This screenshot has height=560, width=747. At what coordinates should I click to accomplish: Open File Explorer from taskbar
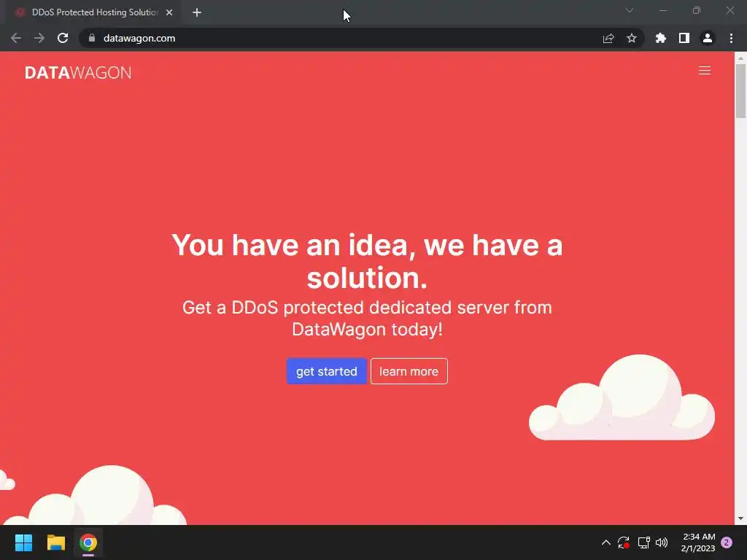pos(55,542)
